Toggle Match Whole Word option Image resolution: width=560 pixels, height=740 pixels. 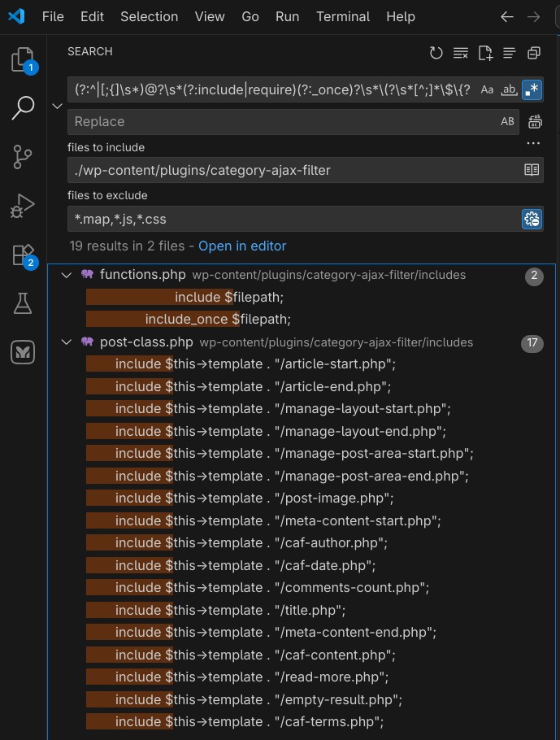pyautogui.click(x=509, y=89)
